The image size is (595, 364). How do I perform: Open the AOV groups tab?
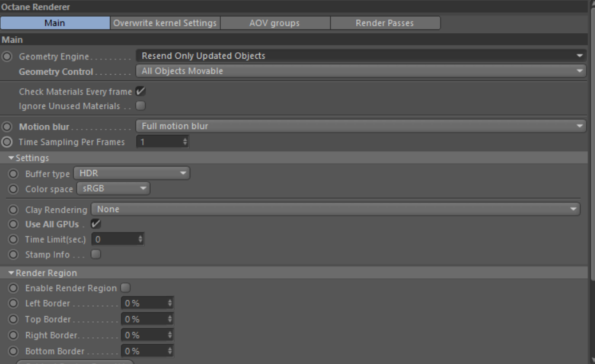pos(275,23)
